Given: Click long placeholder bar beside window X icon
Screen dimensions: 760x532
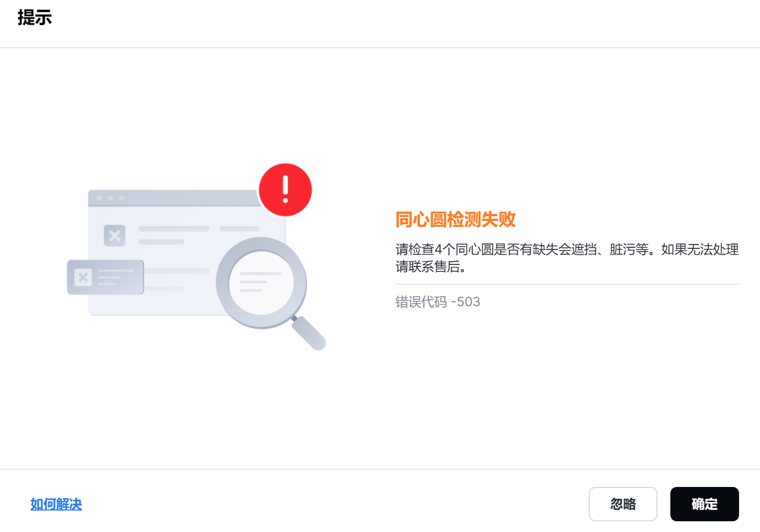Looking at the screenshot, I should (174, 228).
